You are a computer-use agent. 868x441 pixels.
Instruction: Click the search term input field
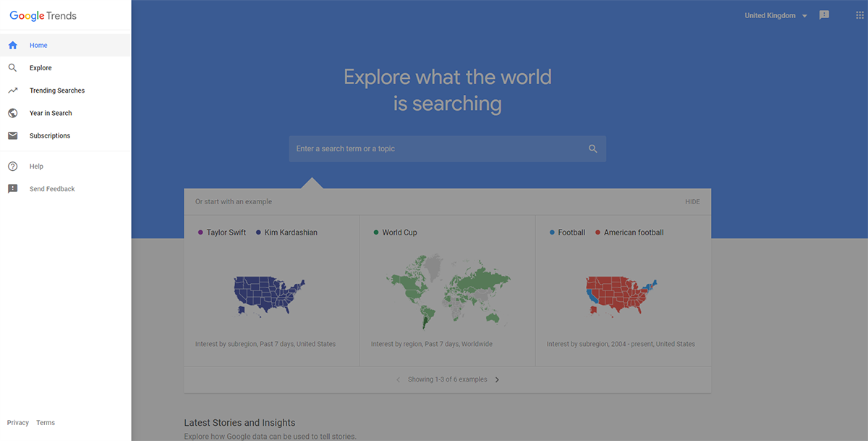[438, 148]
